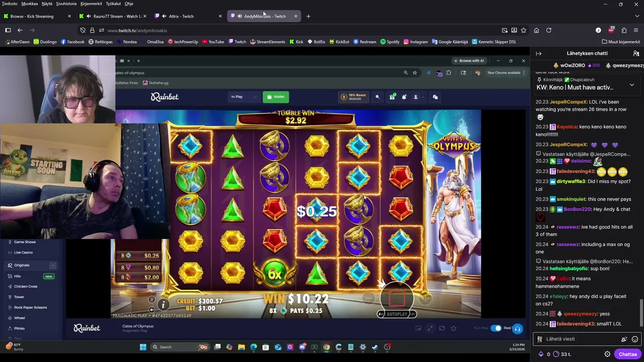
Task: Switch to the Attrix - Twitch tab
Action: [188, 16]
